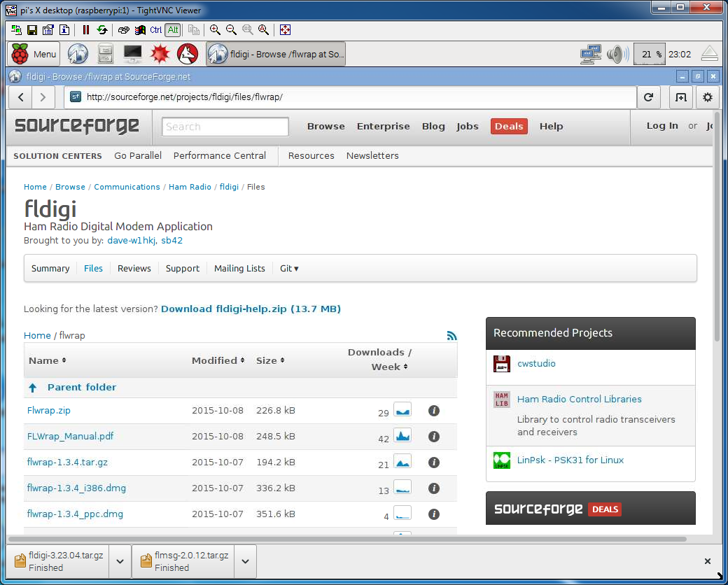Sort file list by Name column

click(x=48, y=360)
